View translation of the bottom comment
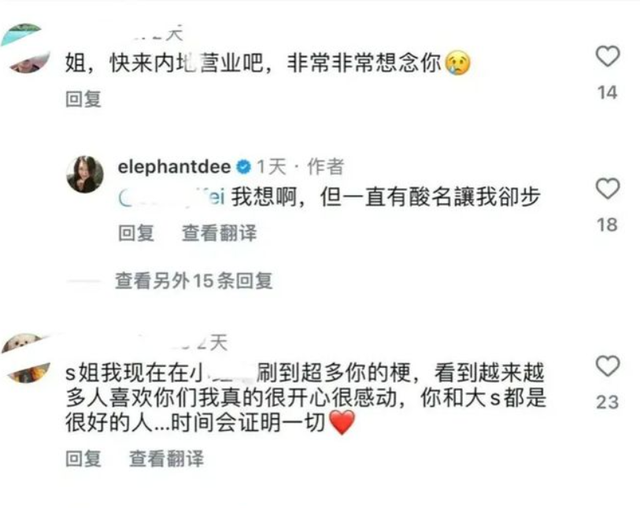640x508 pixels. (167, 458)
